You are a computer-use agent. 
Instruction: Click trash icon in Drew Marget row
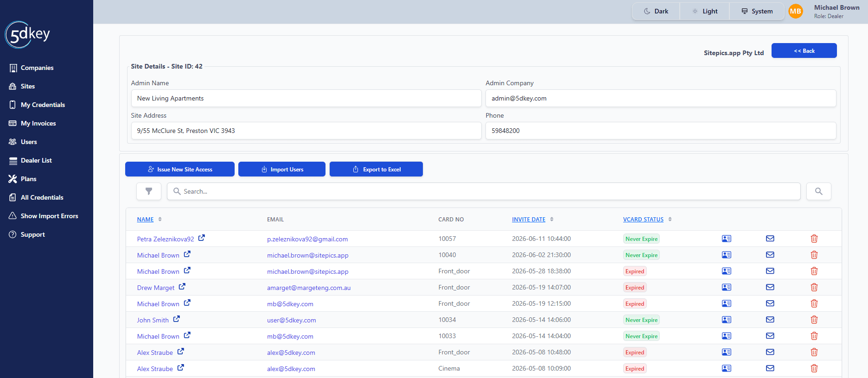coord(814,287)
